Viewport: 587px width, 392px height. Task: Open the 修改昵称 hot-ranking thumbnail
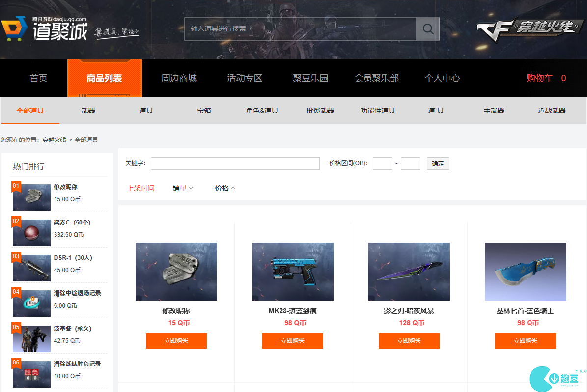(31, 197)
